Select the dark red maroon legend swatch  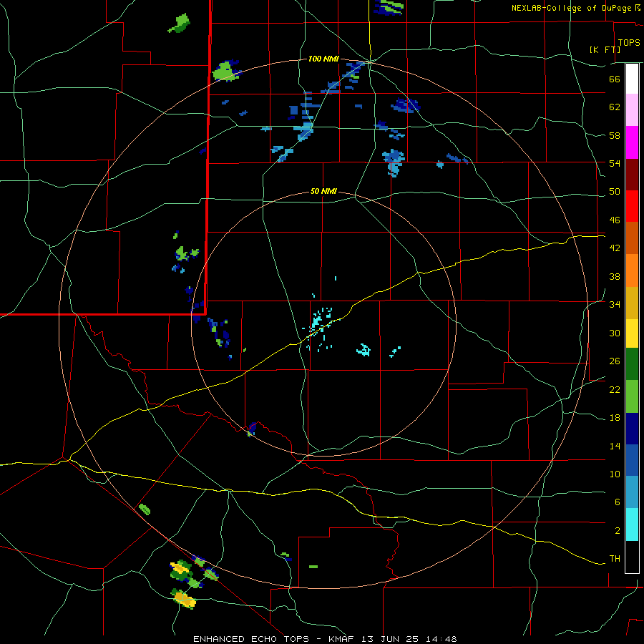pos(632,174)
